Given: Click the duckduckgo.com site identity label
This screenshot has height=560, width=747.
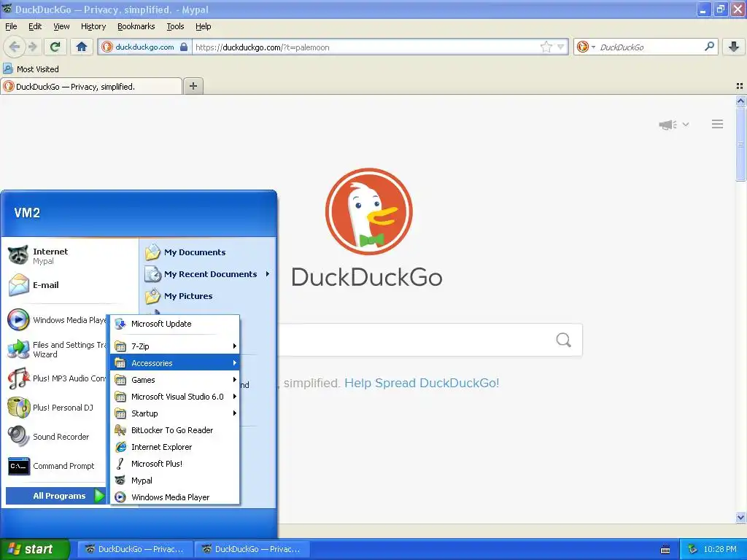Looking at the screenshot, I should [144, 47].
